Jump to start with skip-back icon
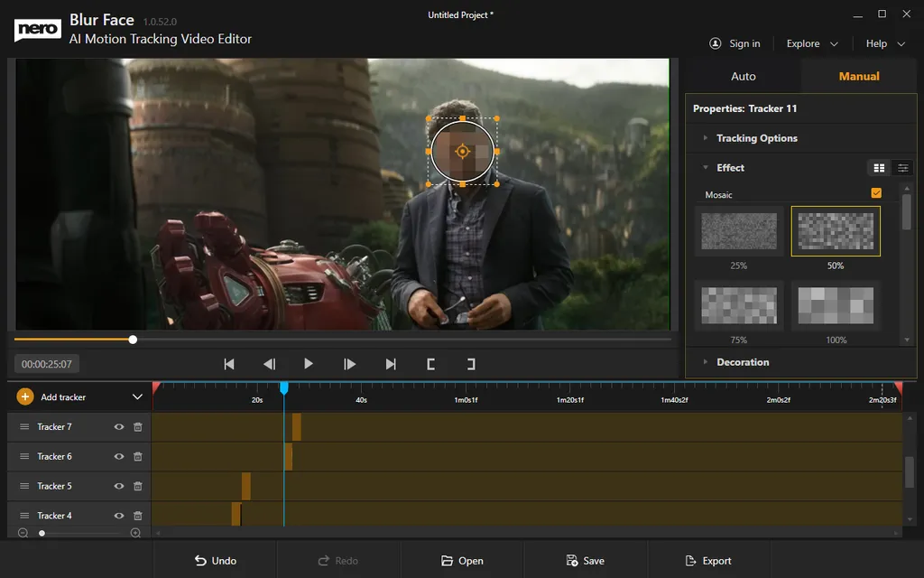Screen dimensions: 924x578 point(228,363)
